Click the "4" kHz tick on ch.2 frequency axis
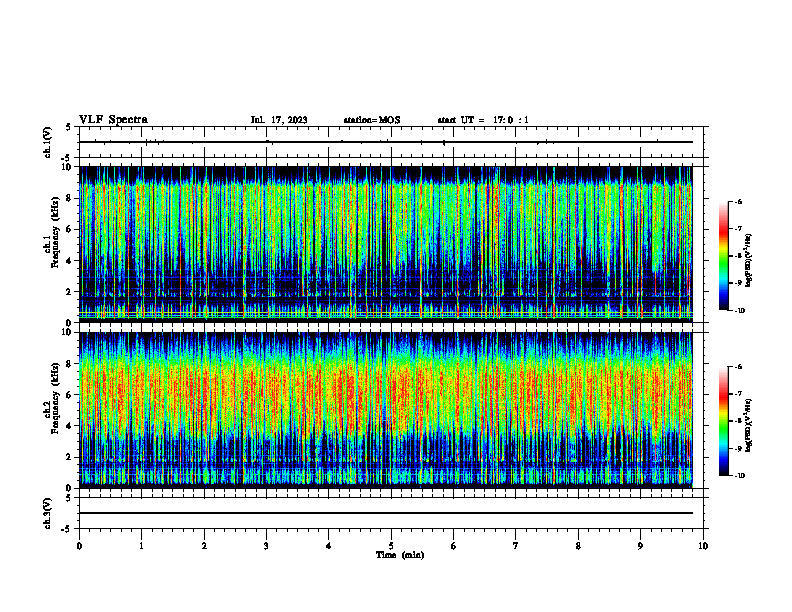Viewport: 792px width, 612px height. (x=70, y=426)
